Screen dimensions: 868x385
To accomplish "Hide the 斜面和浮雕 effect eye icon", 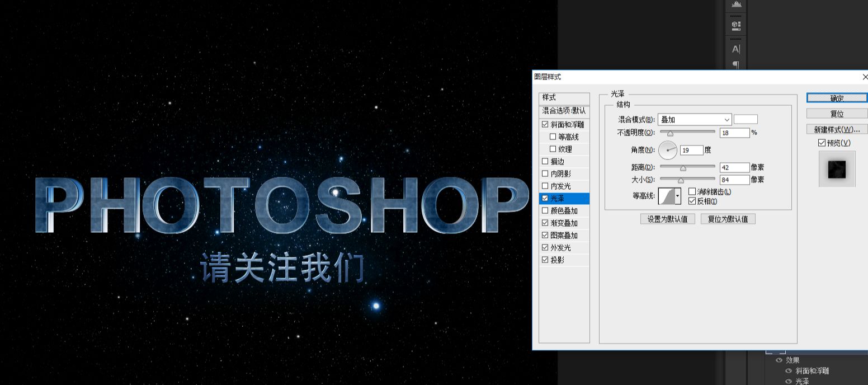I will click(x=789, y=371).
